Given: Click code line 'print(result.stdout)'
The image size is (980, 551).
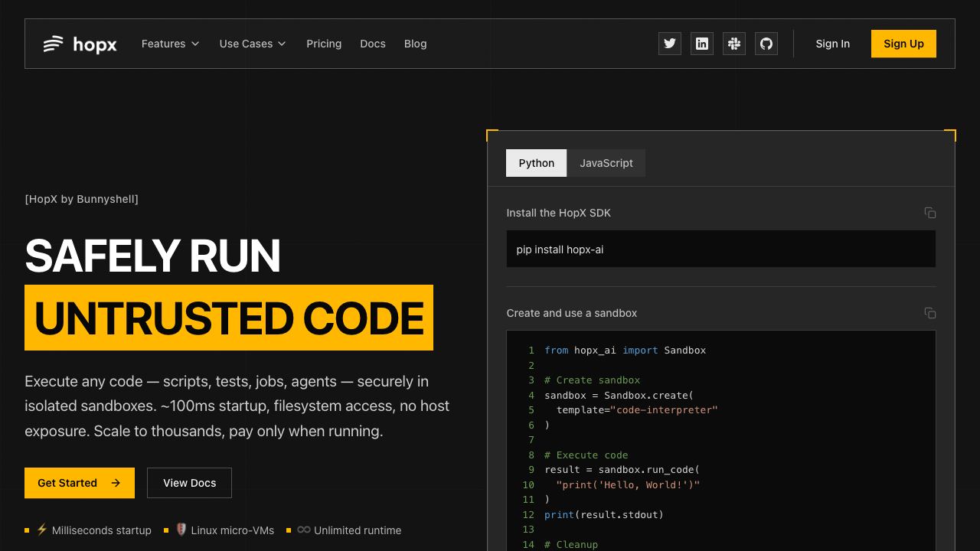Looking at the screenshot, I should (x=604, y=515).
